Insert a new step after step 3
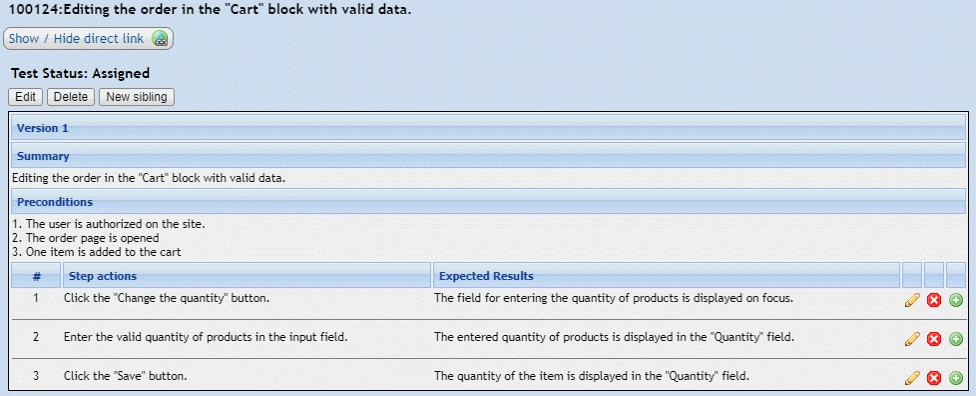 (955, 377)
